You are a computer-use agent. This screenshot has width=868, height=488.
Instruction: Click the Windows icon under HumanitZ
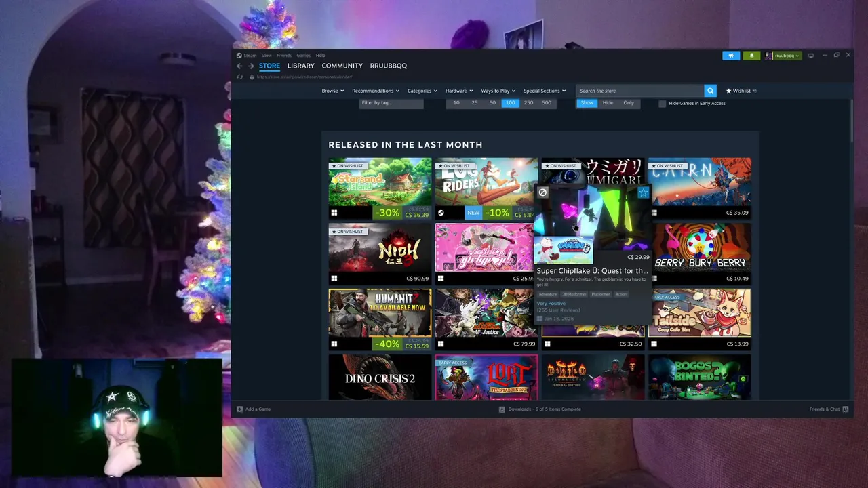pyautogui.click(x=334, y=344)
